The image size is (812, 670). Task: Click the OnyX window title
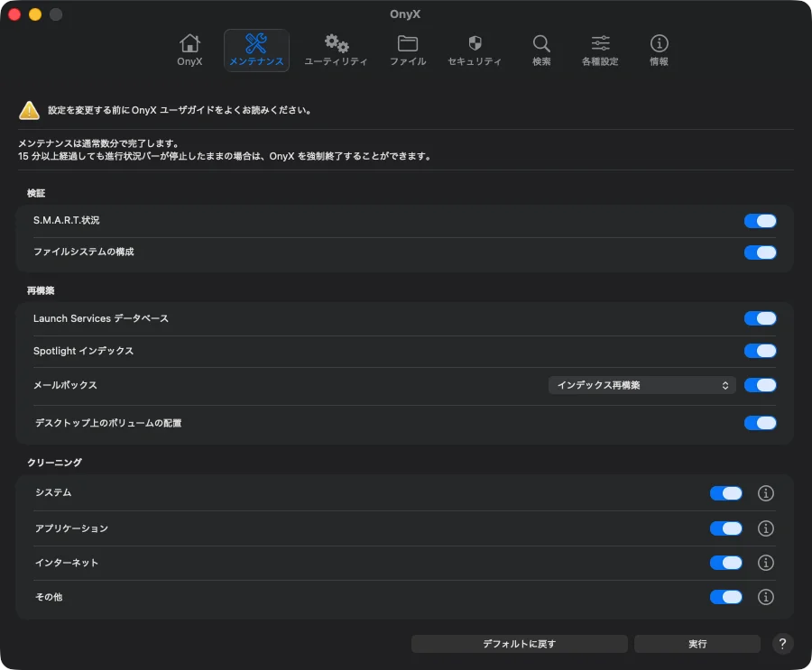click(405, 14)
